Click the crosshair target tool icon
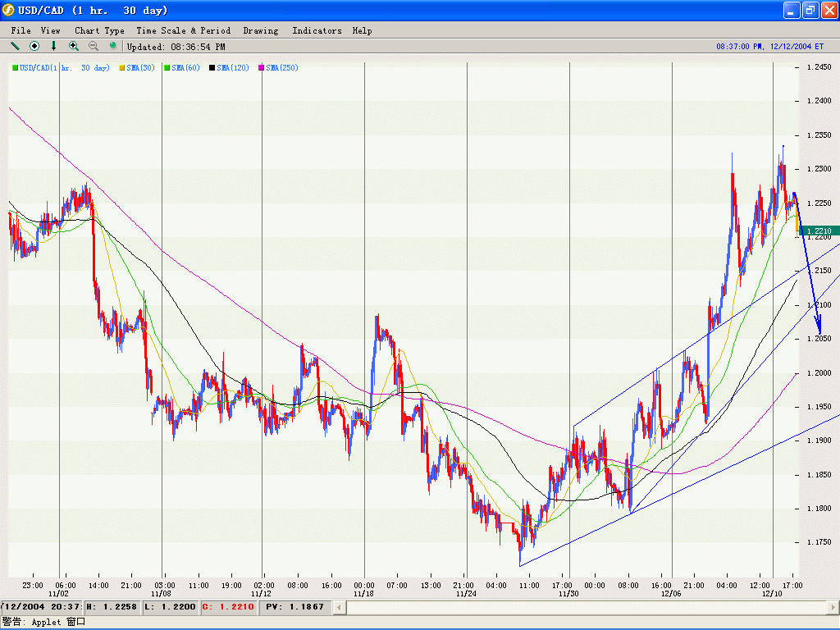The height and width of the screenshot is (630, 840). 34,46
